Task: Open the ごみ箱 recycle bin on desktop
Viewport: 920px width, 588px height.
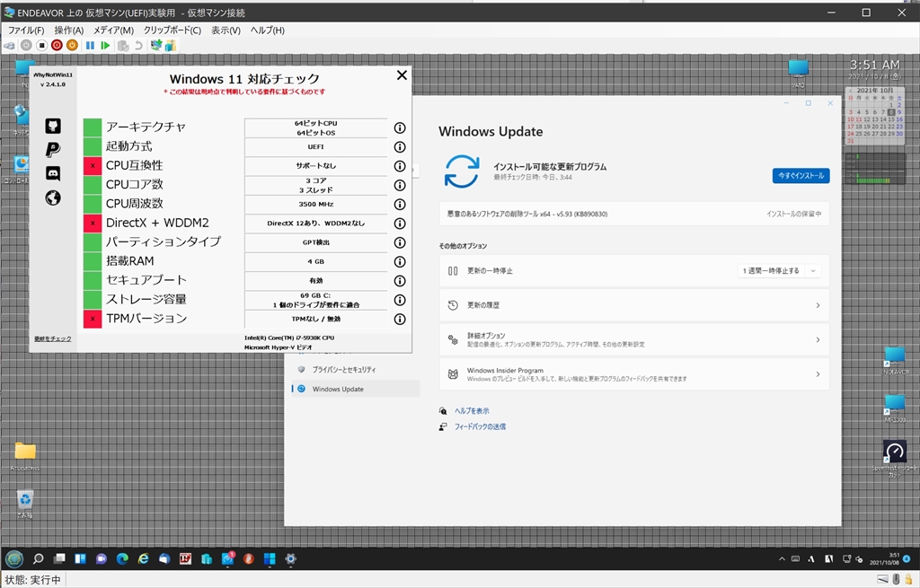Action: tap(24, 505)
